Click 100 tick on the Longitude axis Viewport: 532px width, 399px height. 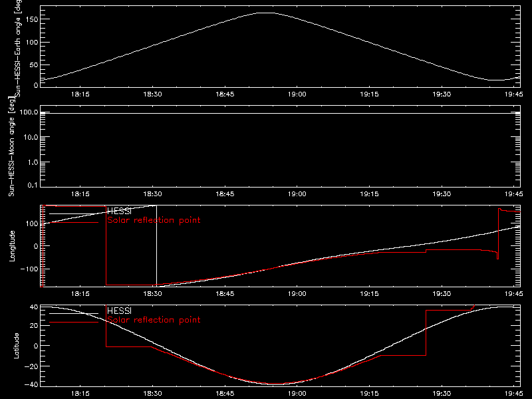32,223
